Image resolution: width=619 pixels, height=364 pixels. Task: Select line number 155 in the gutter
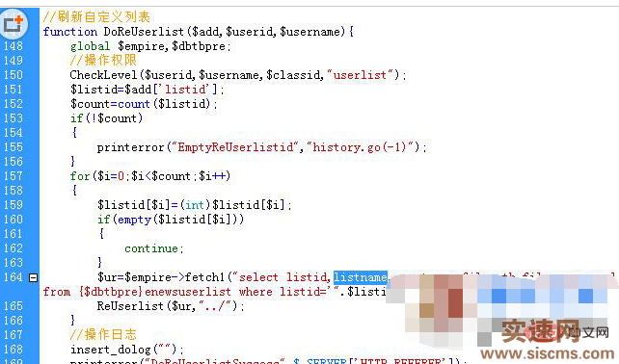coord(13,147)
